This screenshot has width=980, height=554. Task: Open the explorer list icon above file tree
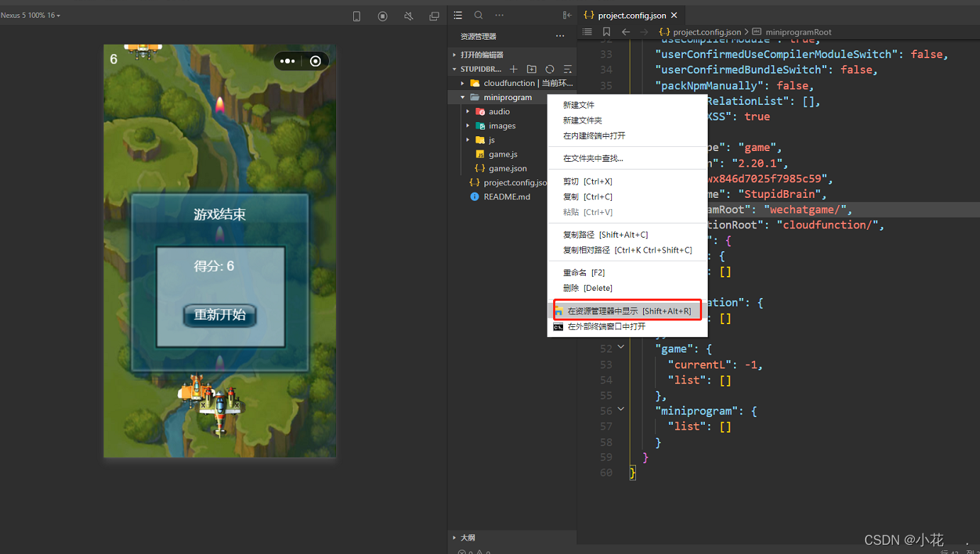tap(458, 15)
